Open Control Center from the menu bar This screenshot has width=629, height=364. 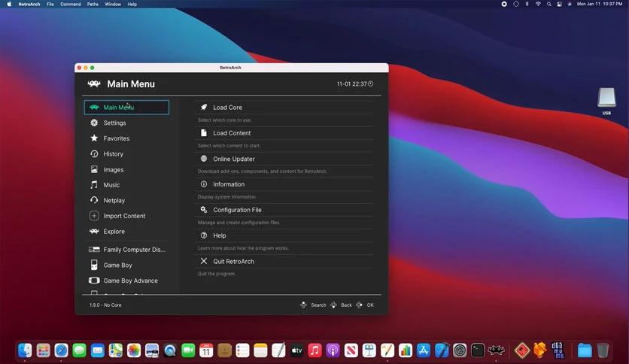[x=559, y=4]
